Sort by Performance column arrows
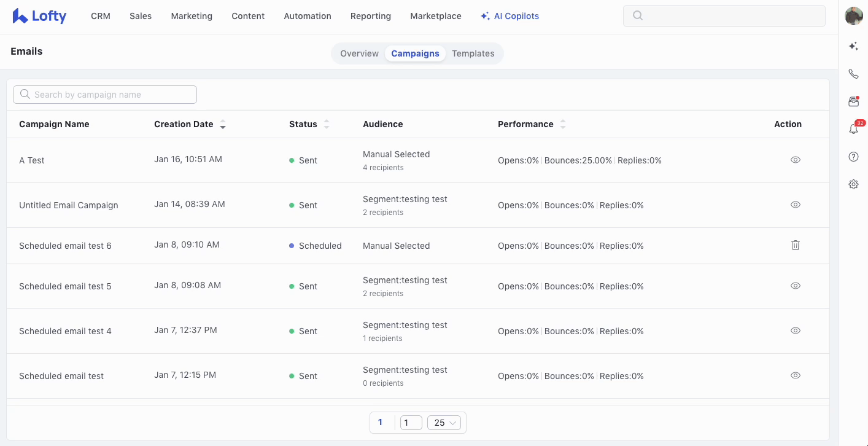The image size is (868, 446). tap(563, 124)
